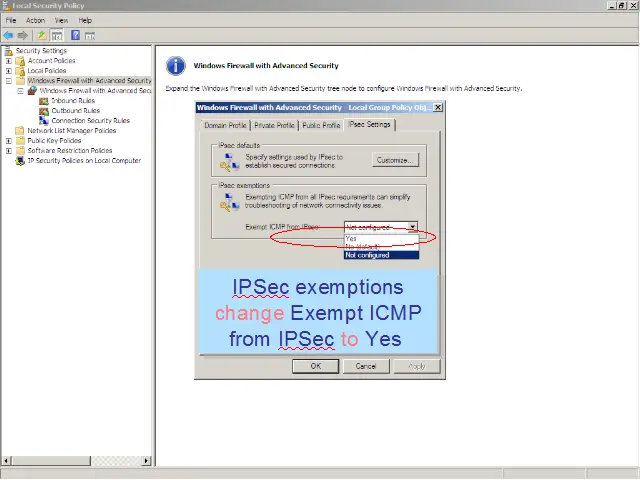
Task: Click the firewall child node icon in tree
Action: tap(32, 91)
